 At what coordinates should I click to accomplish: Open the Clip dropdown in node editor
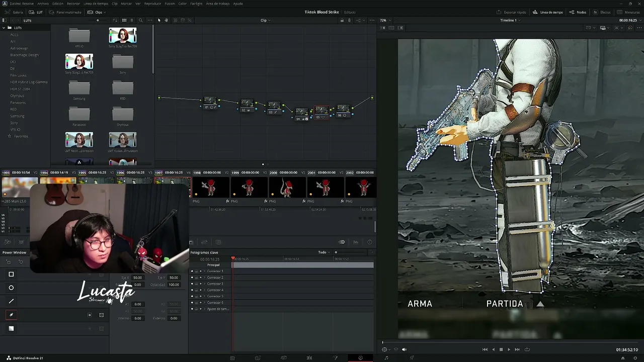click(265, 20)
